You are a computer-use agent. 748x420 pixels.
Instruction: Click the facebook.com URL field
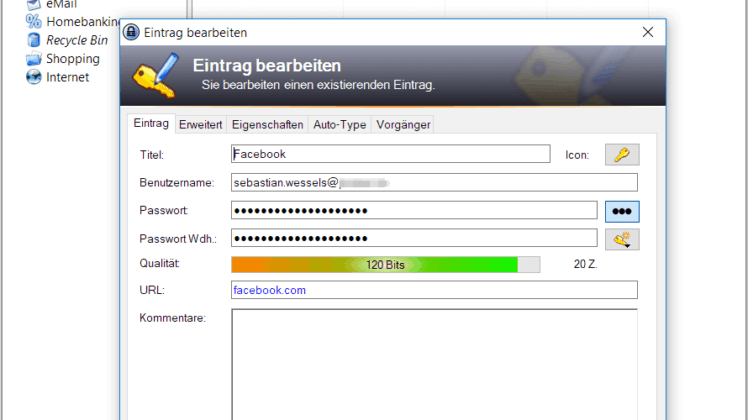pos(434,290)
